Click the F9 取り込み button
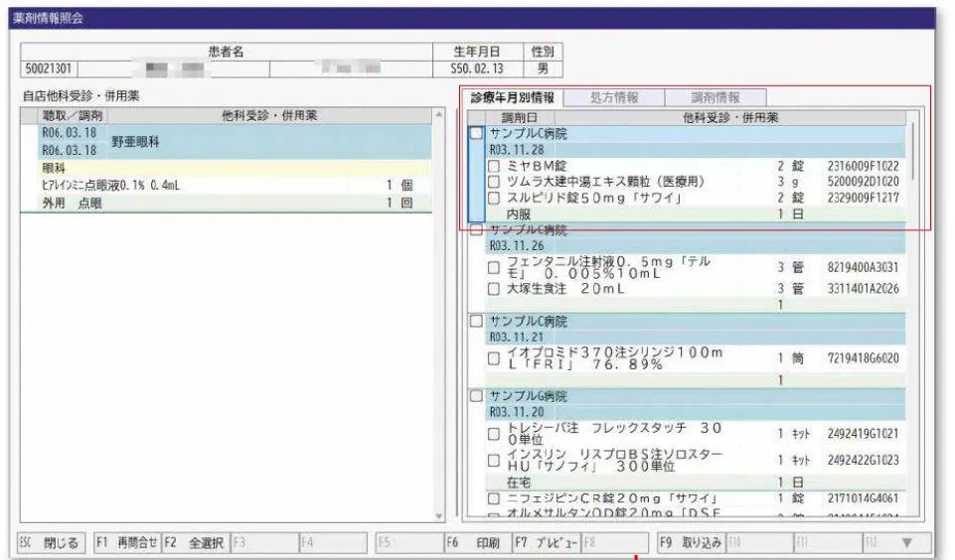Screen dimensions: 955x560 [692, 542]
